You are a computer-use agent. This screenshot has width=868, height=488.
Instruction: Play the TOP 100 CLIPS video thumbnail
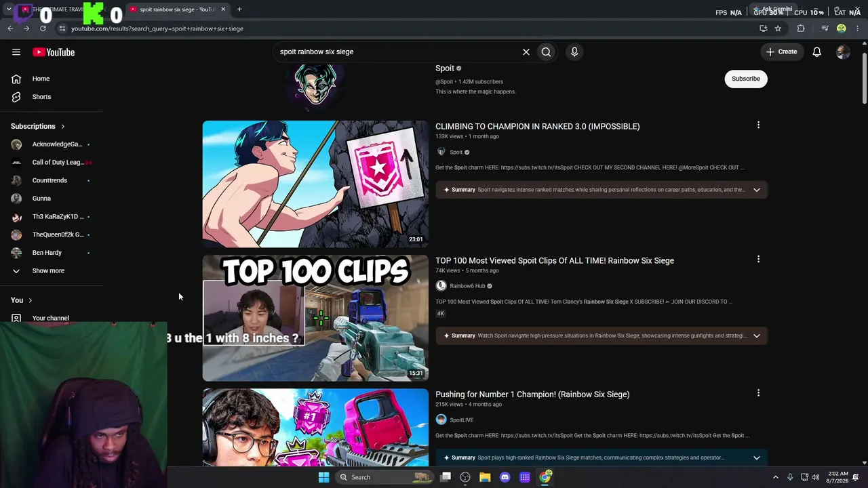[315, 318]
